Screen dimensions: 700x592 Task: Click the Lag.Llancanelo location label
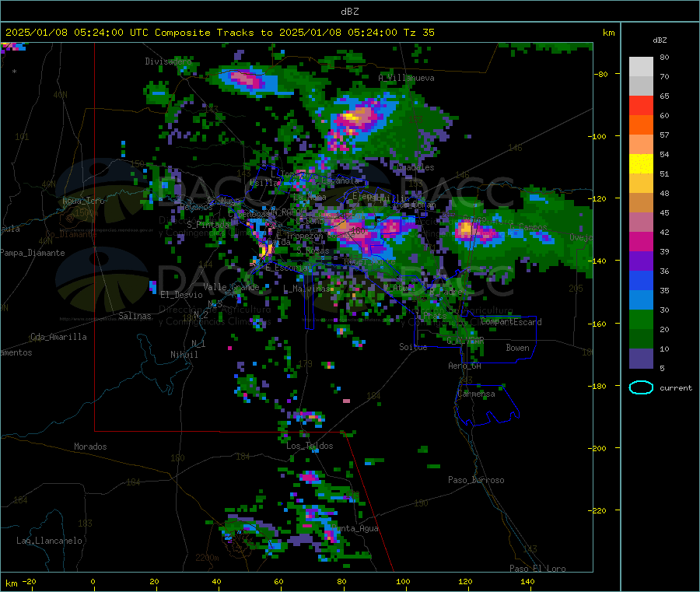(49, 541)
